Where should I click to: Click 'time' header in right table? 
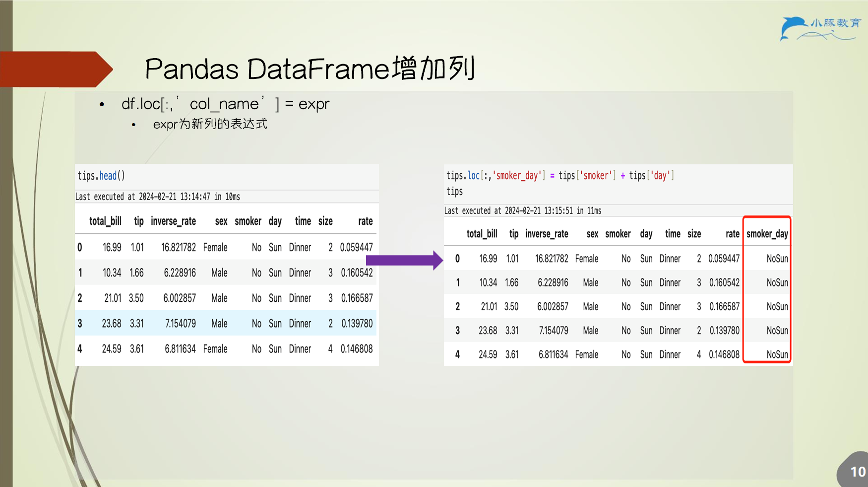[673, 234]
